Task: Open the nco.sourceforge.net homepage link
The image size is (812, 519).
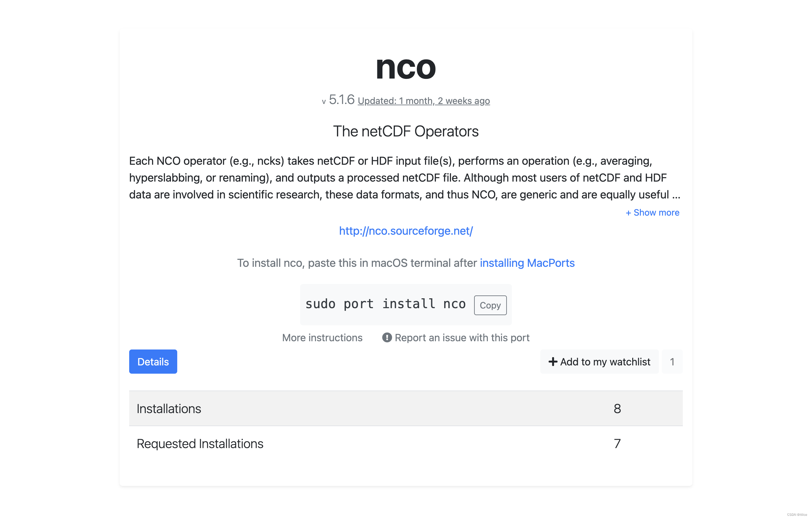Action: 406,231
